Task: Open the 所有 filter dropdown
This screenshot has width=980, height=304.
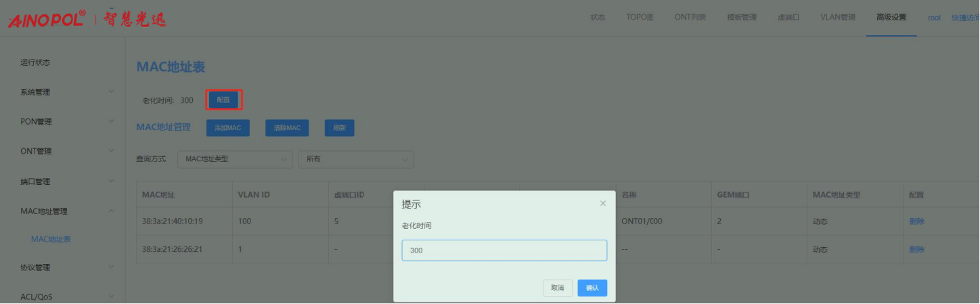Action: [x=355, y=159]
